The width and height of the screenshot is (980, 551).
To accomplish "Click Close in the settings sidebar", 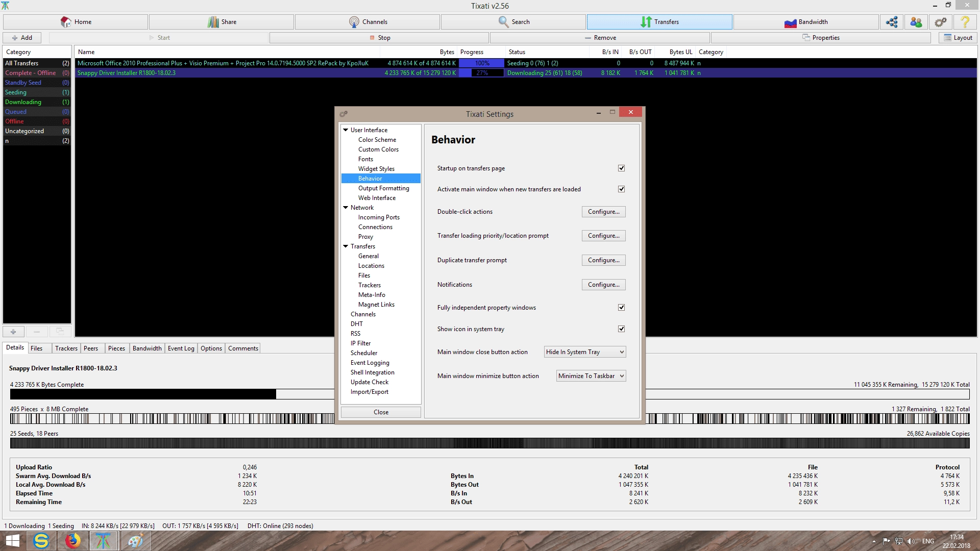I will click(x=381, y=412).
